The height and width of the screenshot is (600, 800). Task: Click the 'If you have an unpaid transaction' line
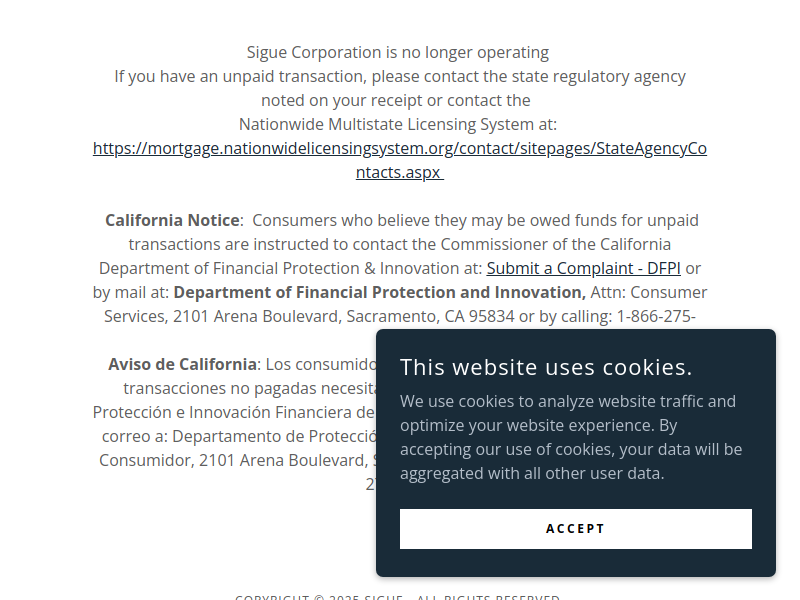pyautogui.click(x=399, y=77)
